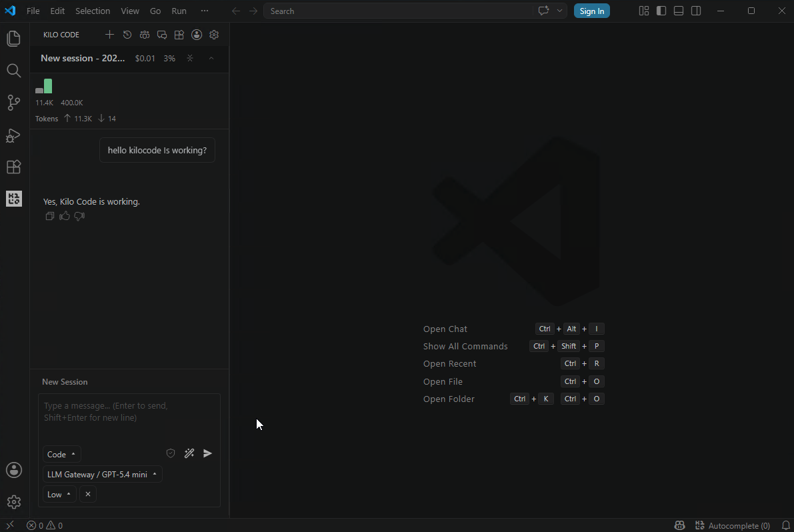Open Kilo Code agent manager people icon
794x532 pixels.
tap(145, 35)
